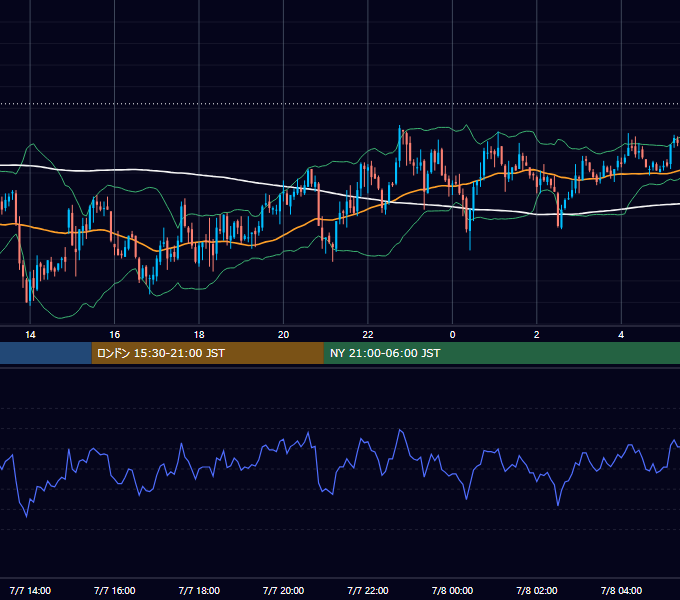This screenshot has width=680, height=600.
Task: Click the hour label 14 on price chart axis
Action: click(30, 335)
